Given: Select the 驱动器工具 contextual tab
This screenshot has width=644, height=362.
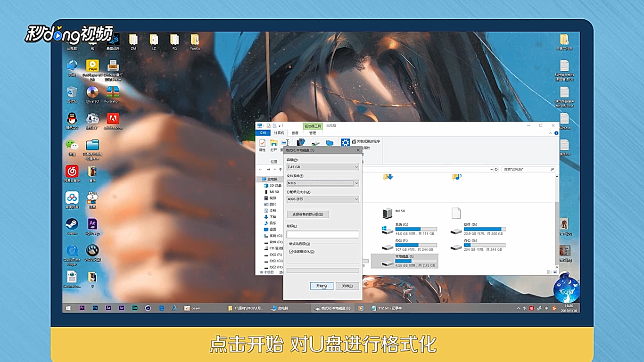Looking at the screenshot, I should coord(312,126).
